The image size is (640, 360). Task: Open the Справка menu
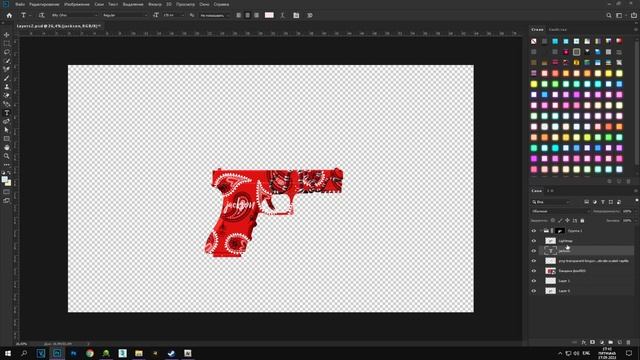(221, 4)
